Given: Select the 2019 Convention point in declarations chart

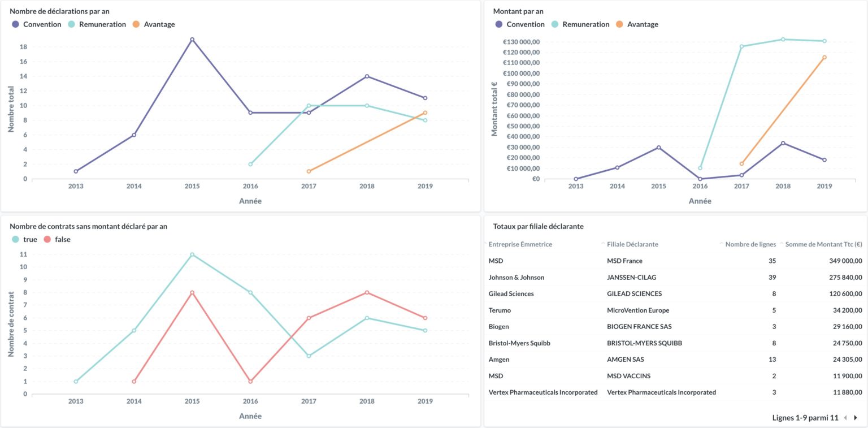Looking at the screenshot, I should coord(425,98).
